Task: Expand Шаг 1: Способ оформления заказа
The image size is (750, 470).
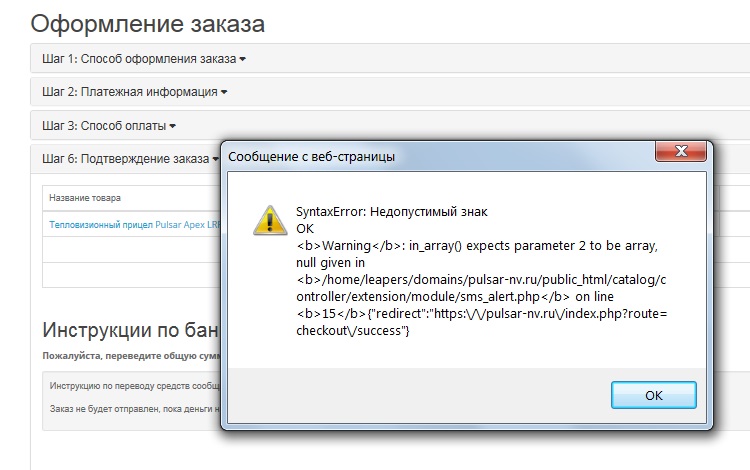Action: tap(143, 59)
